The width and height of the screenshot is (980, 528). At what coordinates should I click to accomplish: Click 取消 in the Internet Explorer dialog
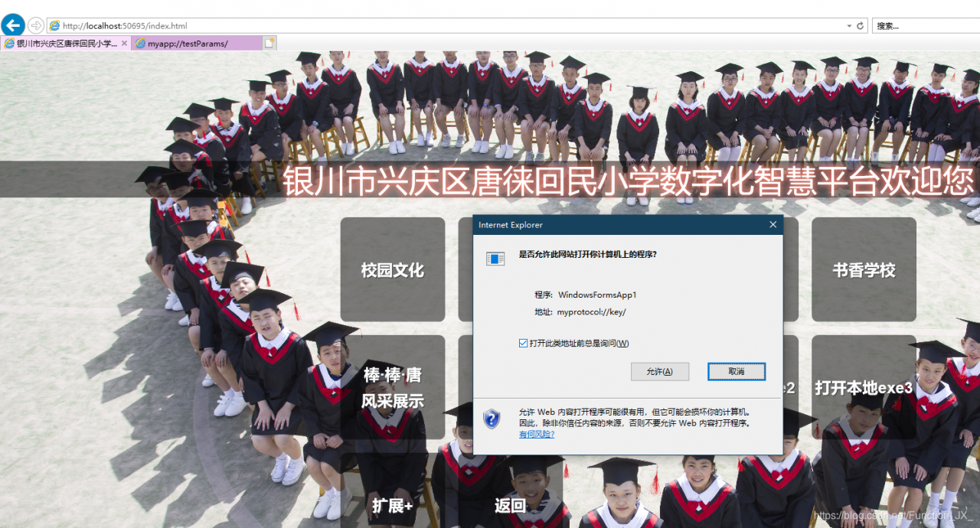[x=737, y=371]
